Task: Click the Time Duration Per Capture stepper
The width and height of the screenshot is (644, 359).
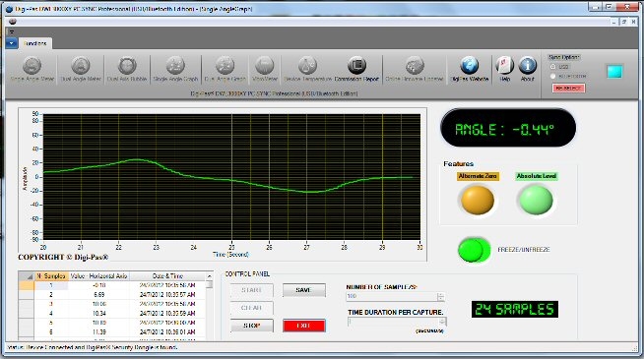Action: pos(443,322)
